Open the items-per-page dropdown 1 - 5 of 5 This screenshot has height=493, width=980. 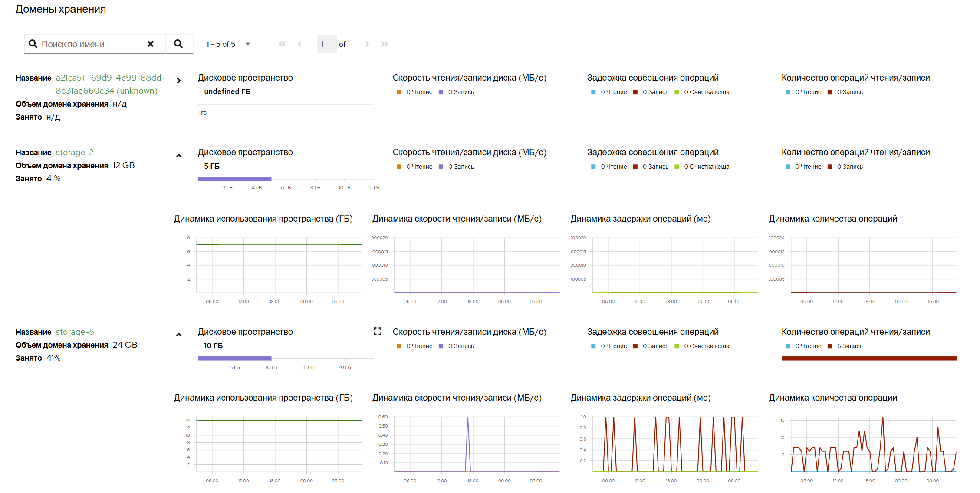click(x=228, y=44)
